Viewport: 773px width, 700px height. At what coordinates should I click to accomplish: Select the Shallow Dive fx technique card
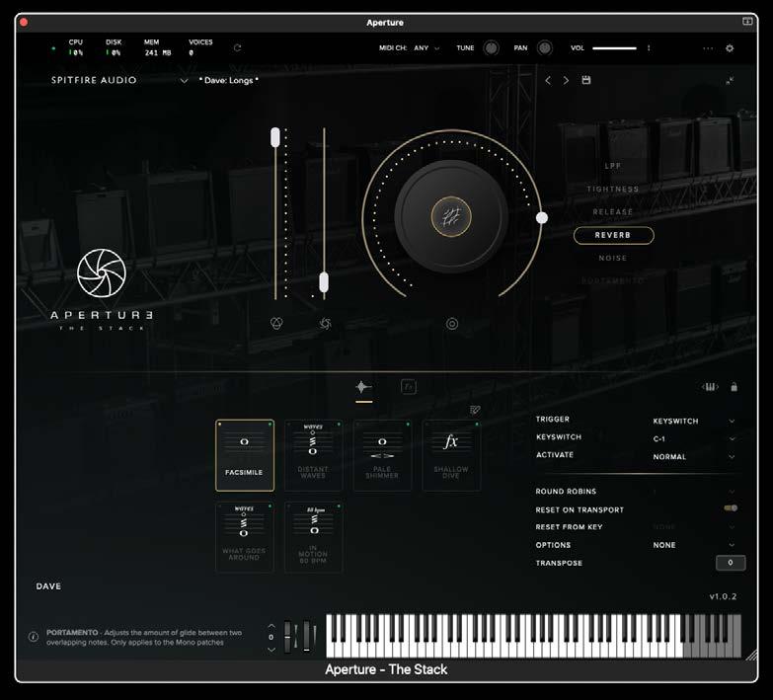(x=451, y=455)
